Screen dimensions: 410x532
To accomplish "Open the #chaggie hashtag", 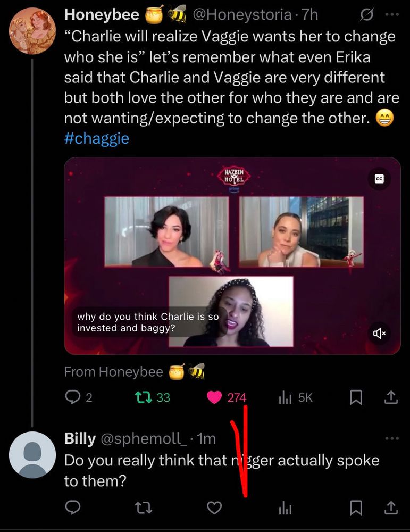I will point(96,138).
